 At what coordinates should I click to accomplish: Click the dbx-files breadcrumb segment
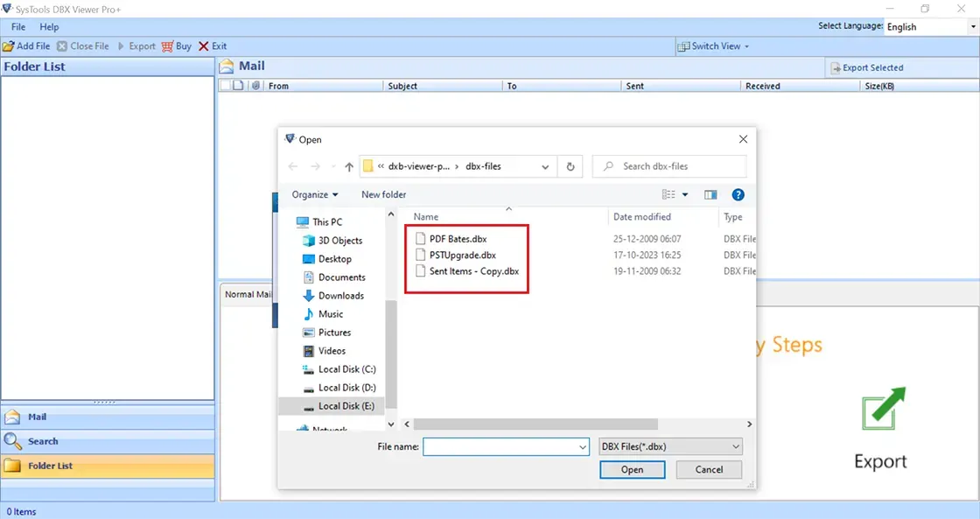(483, 166)
